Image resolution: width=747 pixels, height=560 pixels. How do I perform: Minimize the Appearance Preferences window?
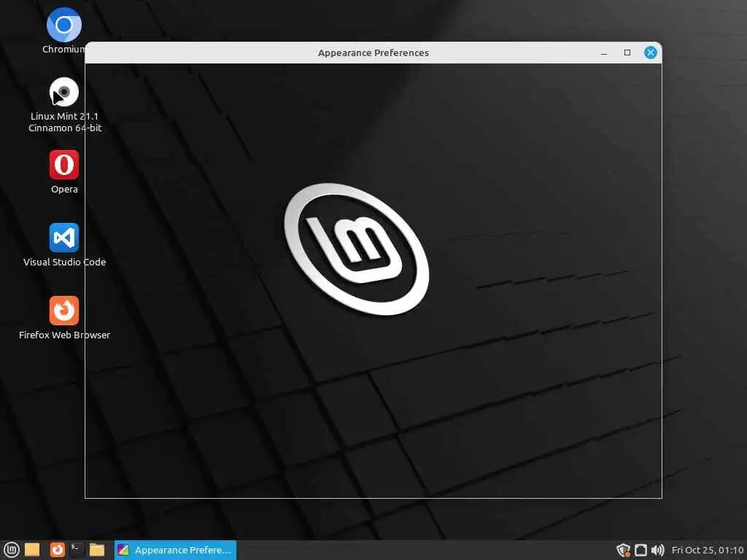coord(604,52)
